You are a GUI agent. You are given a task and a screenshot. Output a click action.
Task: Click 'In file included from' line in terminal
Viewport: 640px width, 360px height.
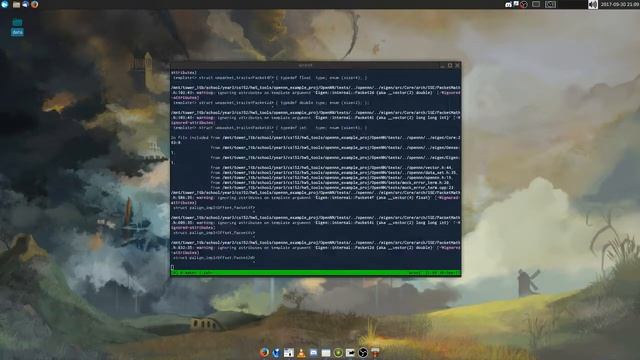point(316,138)
